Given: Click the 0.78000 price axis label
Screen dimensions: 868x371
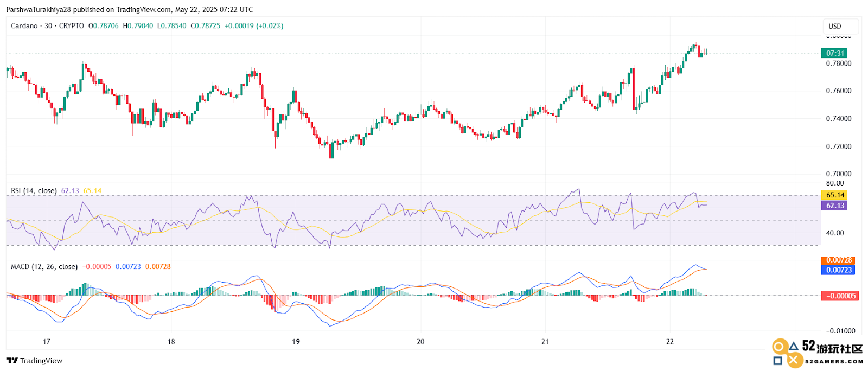Looking at the screenshot, I should [x=839, y=63].
